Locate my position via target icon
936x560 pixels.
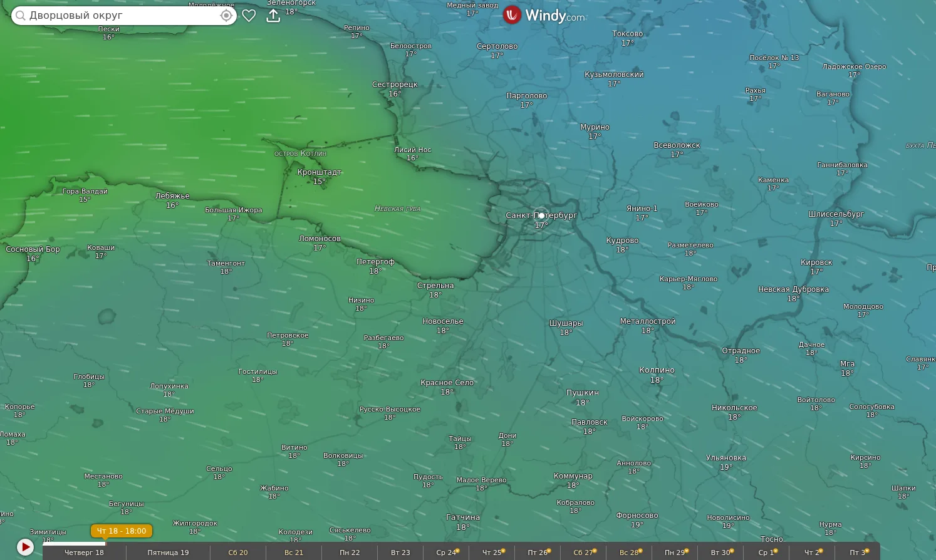point(226,16)
